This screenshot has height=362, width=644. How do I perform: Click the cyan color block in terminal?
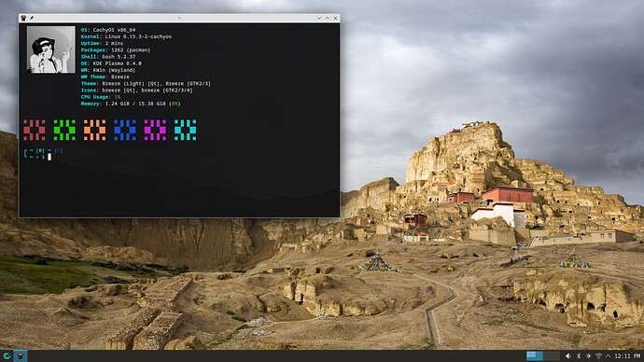(185, 130)
